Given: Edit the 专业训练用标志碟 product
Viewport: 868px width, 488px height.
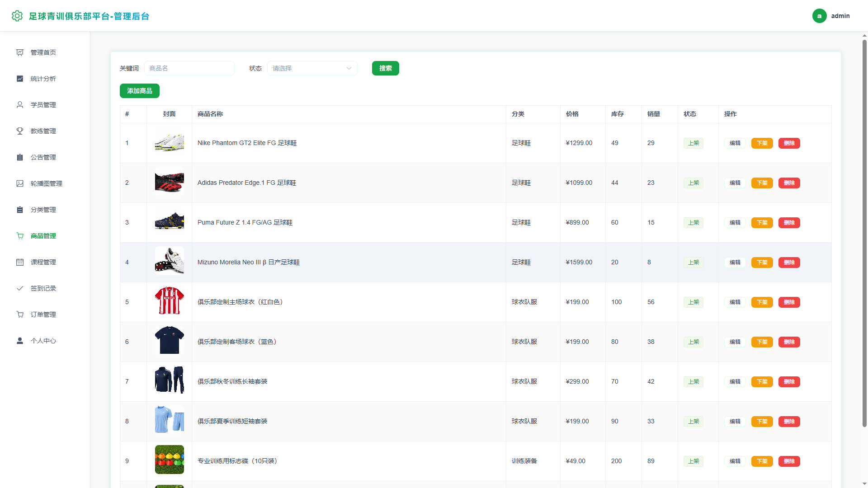Looking at the screenshot, I should [735, 461].
